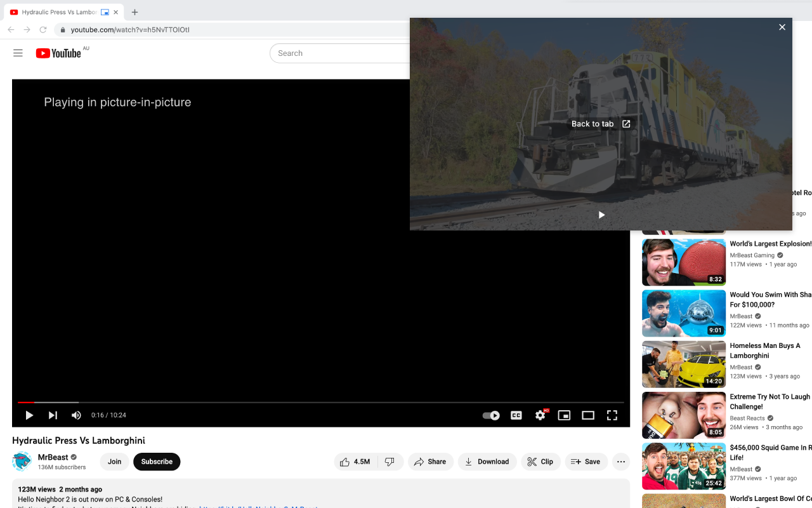Save the video to playlist
The width and height of the screenshot is (812, 508).
(x=586, y=462)
